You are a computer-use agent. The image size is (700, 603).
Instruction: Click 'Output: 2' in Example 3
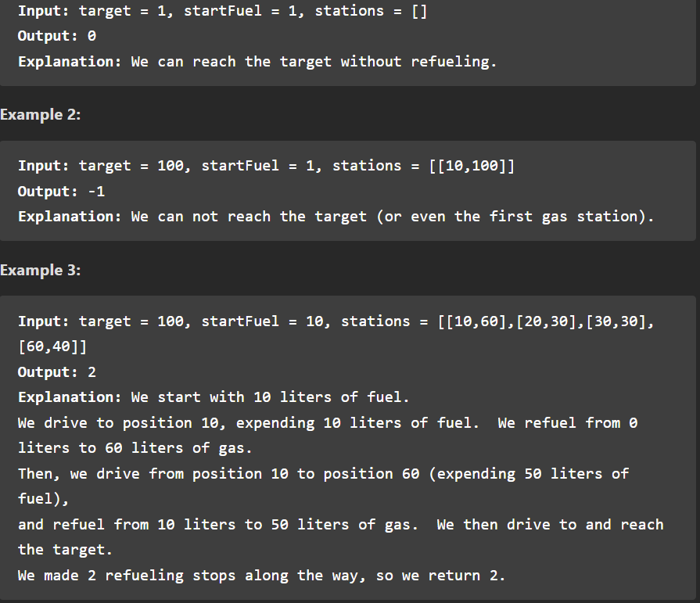point(57,372)
